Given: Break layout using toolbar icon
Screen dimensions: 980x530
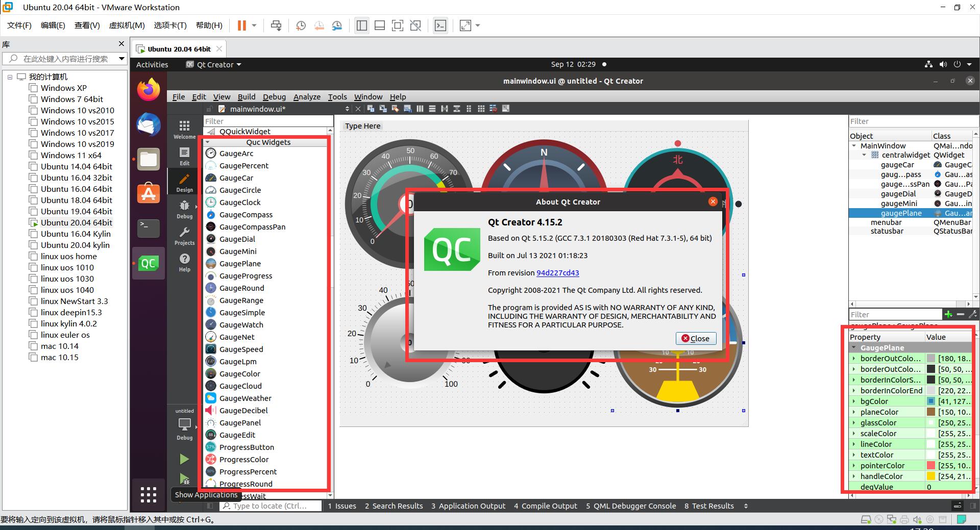Looking at the screenshot, I should tap(493, 109).
